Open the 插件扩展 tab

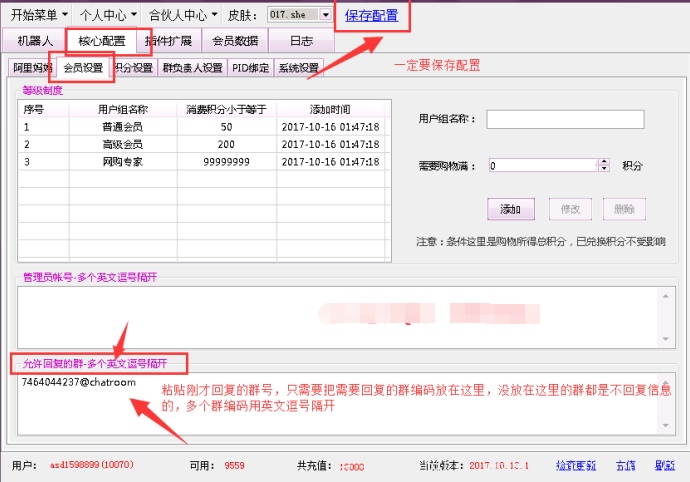[168, 41]
